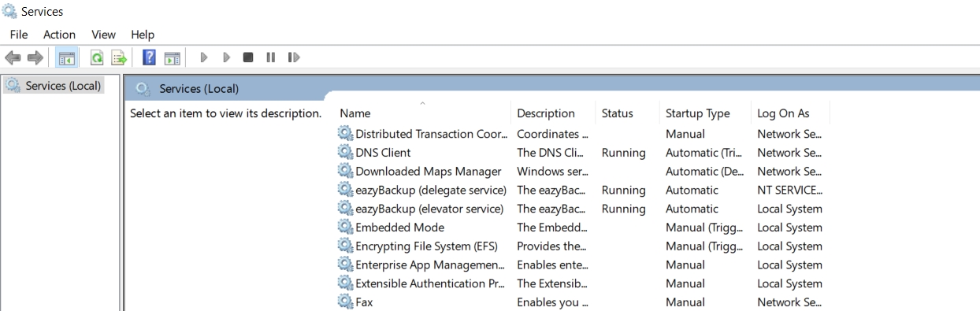
Task: Click 'Coordinates ...' description cell
Action: pyautogui.click(x=552, y=134)
